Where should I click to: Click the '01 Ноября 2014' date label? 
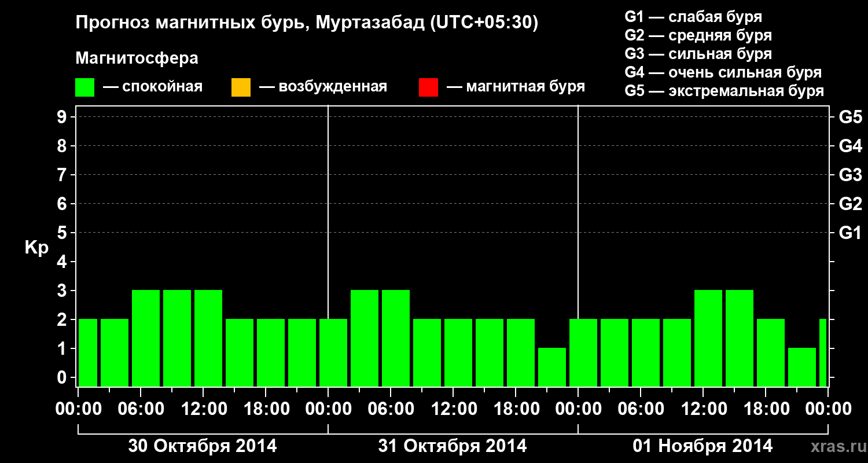703,446
